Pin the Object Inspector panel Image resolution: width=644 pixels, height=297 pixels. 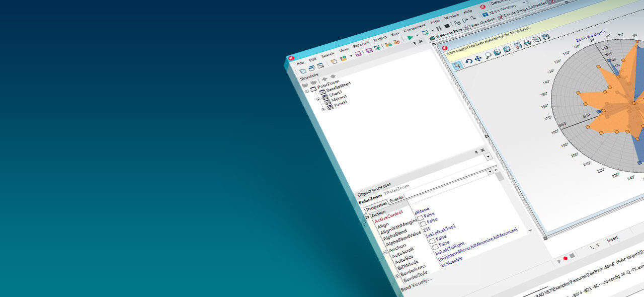pos(476,151)
